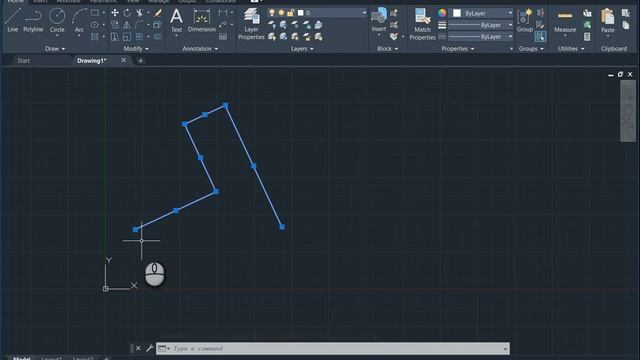Expand the Draw panel
640x360 pixels.
55,49
